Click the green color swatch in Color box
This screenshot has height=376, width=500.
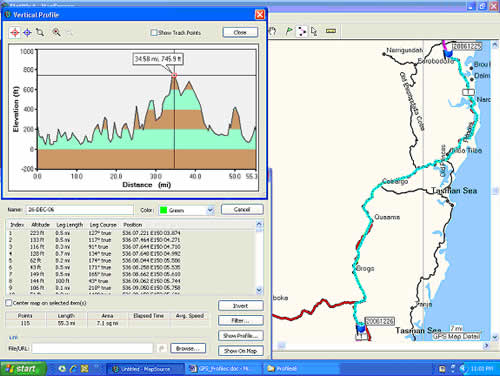tap(164, 210)
